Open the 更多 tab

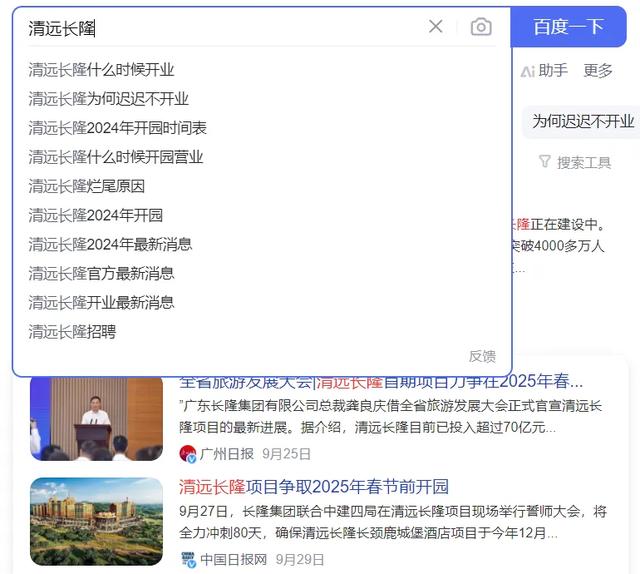(x=598, y=71)
